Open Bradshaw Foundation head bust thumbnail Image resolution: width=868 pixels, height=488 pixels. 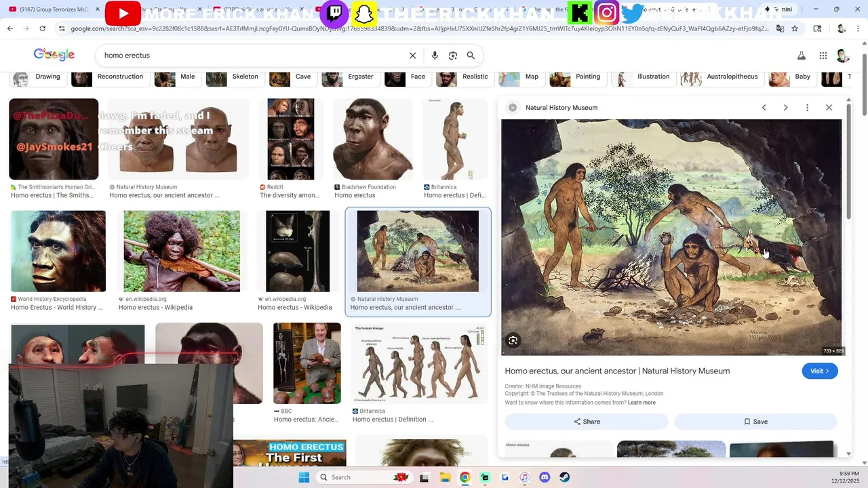(x=372, y=139)
